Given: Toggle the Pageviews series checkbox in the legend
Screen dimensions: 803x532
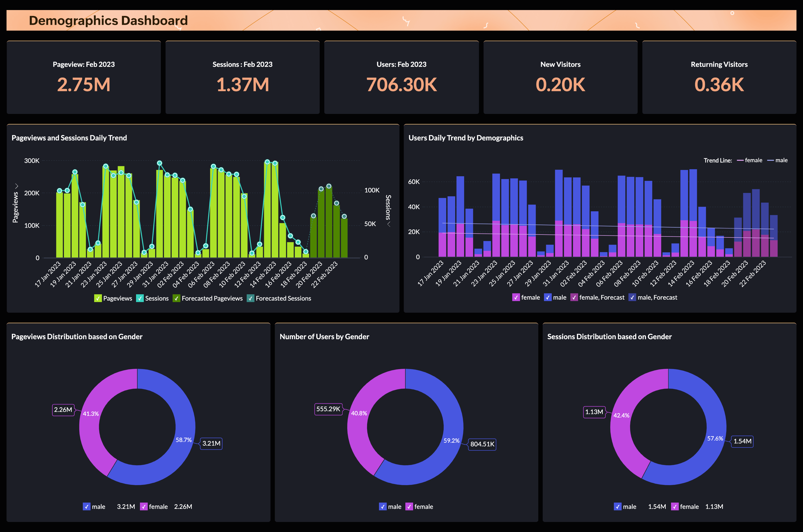Looking at the screenshot, I should [98, 298].
